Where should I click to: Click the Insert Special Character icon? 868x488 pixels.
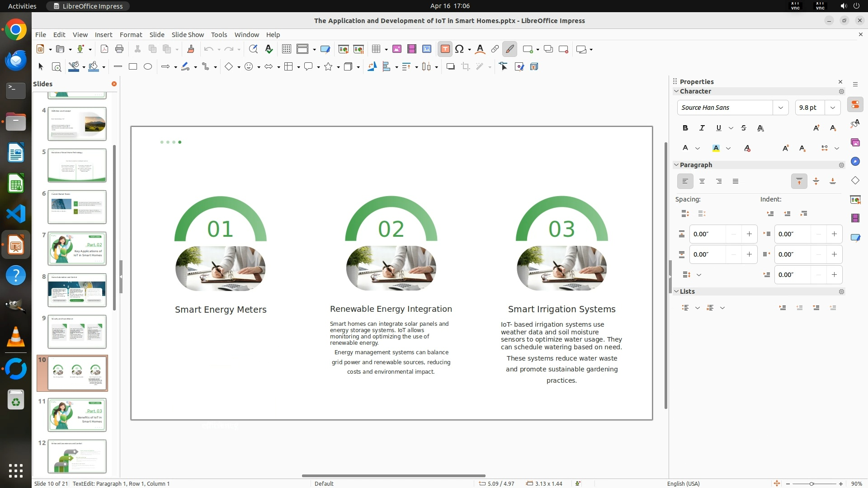(459, 49)
